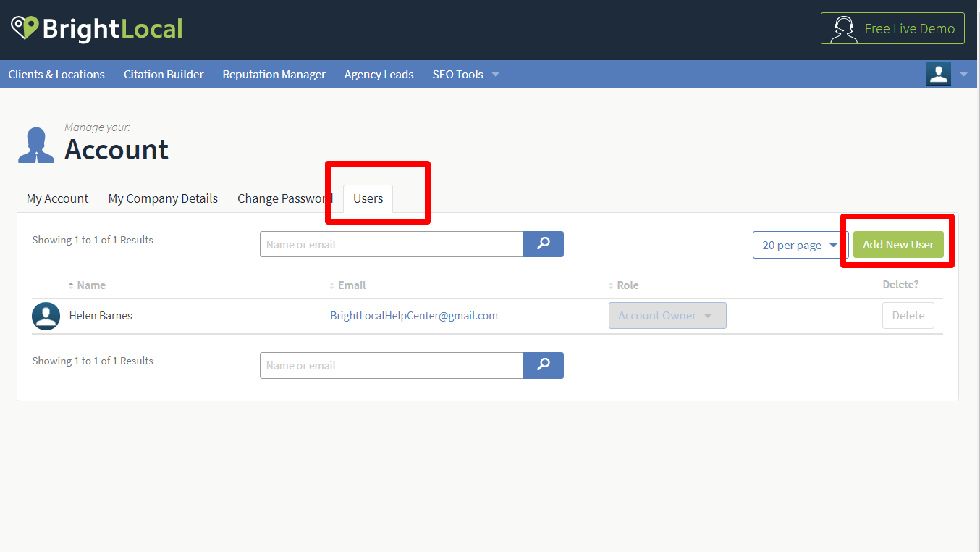Click the BrightLocal logo

pos(96,29)
